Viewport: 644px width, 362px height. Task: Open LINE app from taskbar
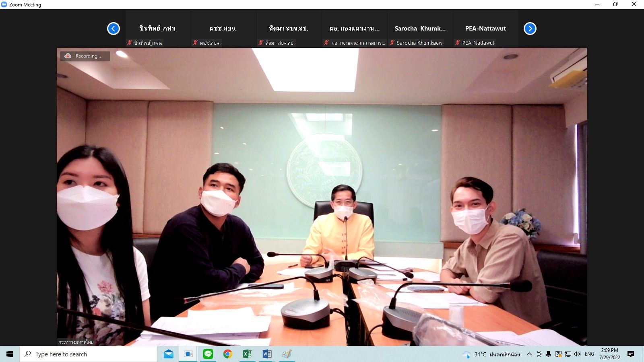pos(208,354)
